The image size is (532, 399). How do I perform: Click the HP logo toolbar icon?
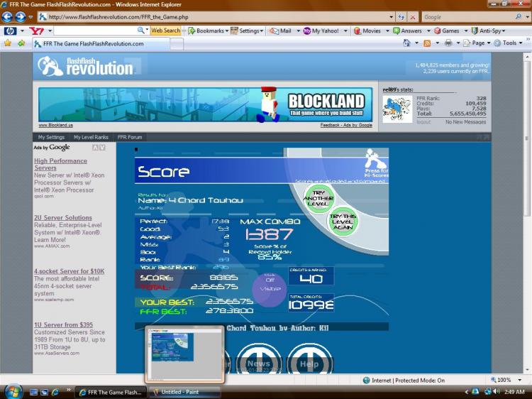10,31
